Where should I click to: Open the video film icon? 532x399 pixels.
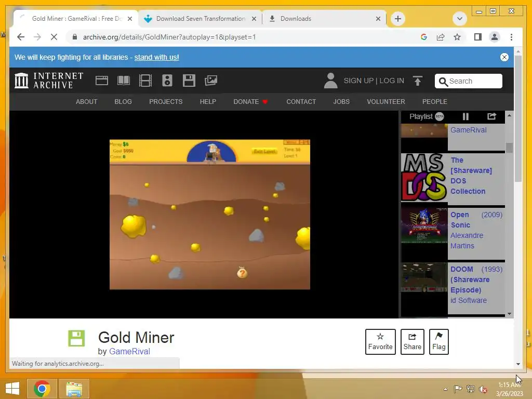145,81
